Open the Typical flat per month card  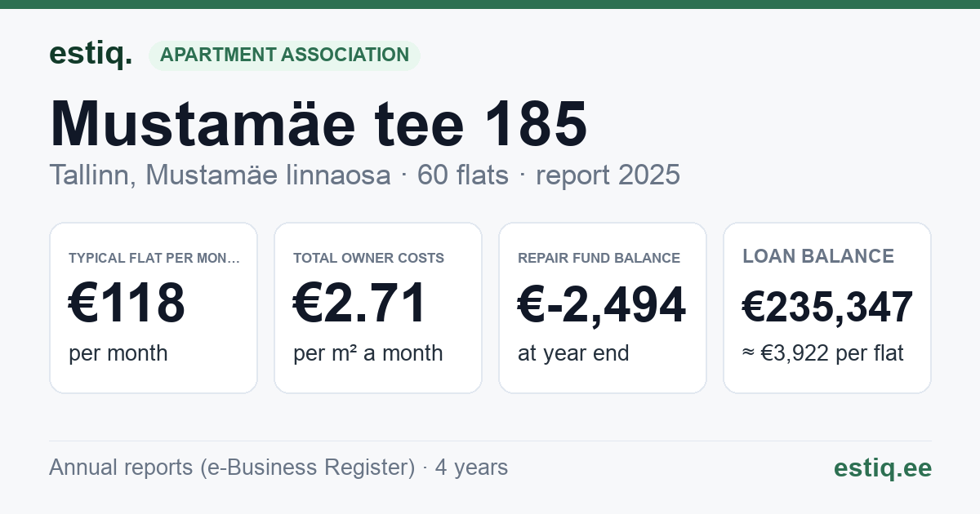pos(154,308)
